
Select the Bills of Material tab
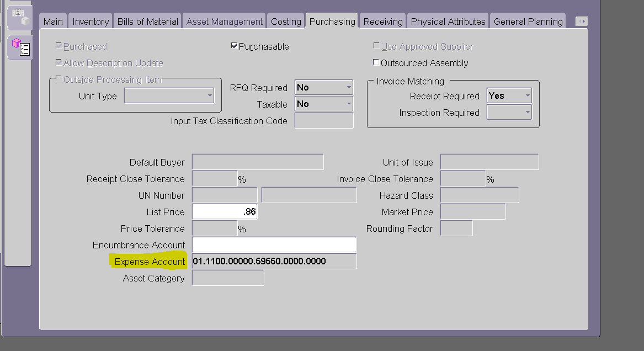pos(147,20)
